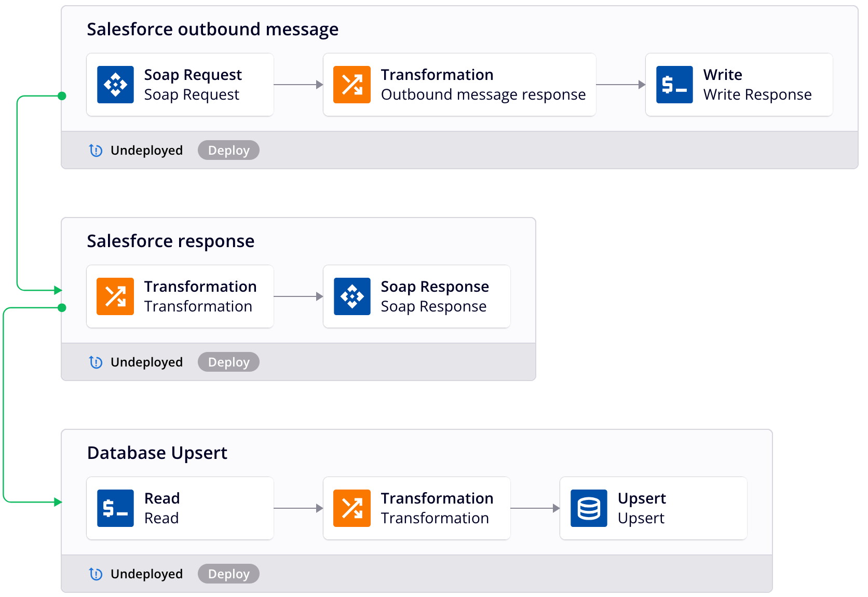This screenshot has height=597, width=868.
Task: Click the Soap Request connector icon
Action: 115,85
